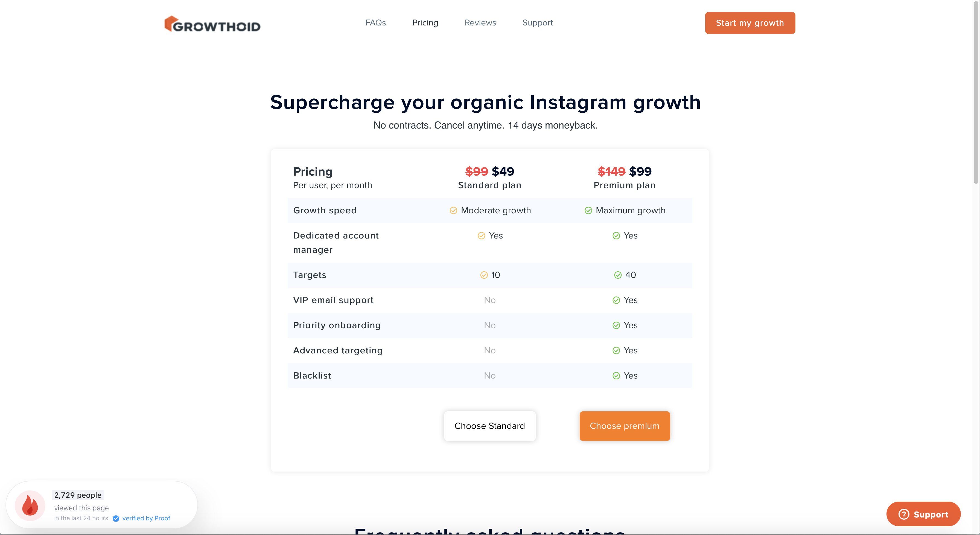The width and height of the screenshot is (980, 535).
Task: Select the Choose Standard button
Action: pos(490,426)
